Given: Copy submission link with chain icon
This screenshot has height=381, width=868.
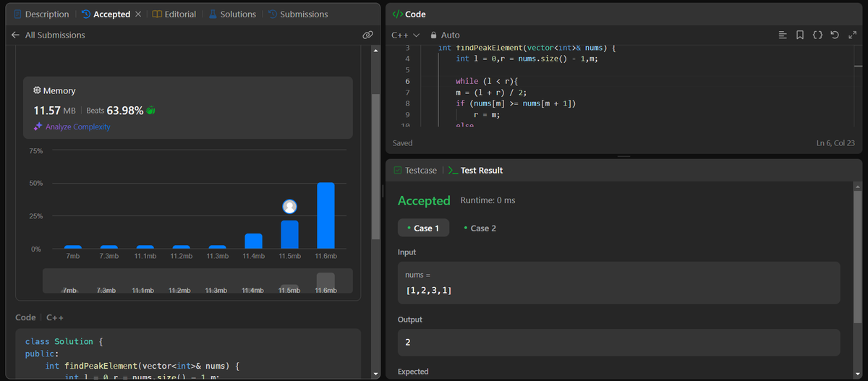Looking at the screenshot, I should (367, 35).
